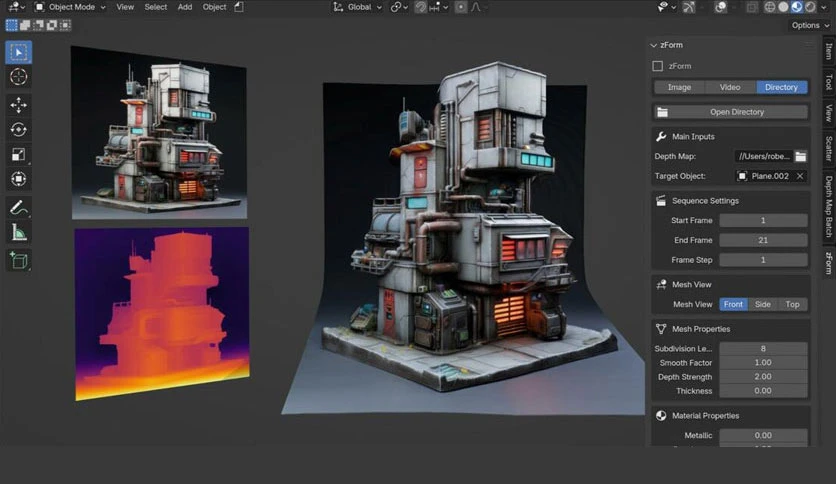Collapse the zForm panel
This screenshot has height=484, width=836.
[x=653, y=45]
